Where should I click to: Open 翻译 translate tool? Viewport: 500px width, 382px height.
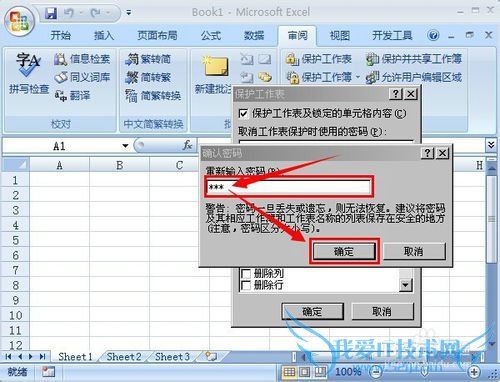[x=72, y=96]
